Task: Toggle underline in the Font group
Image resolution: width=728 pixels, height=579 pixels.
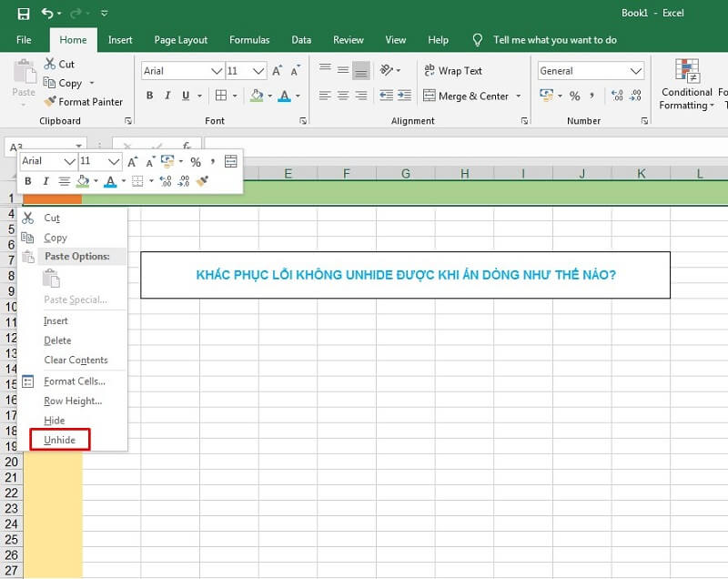Action: pos(185,95)
